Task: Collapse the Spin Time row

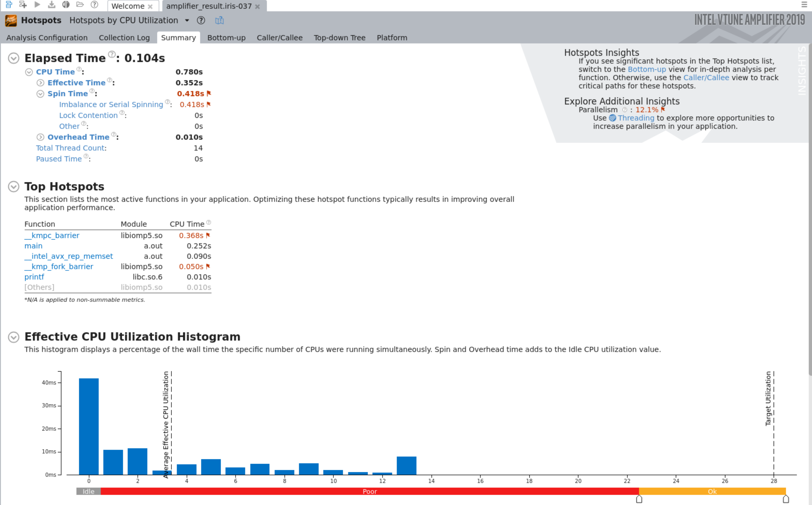Action: click(x=40, y=94)
